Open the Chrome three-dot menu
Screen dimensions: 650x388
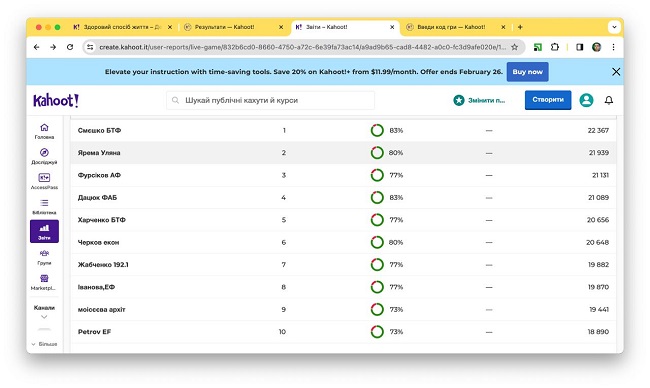click(614, 47)
